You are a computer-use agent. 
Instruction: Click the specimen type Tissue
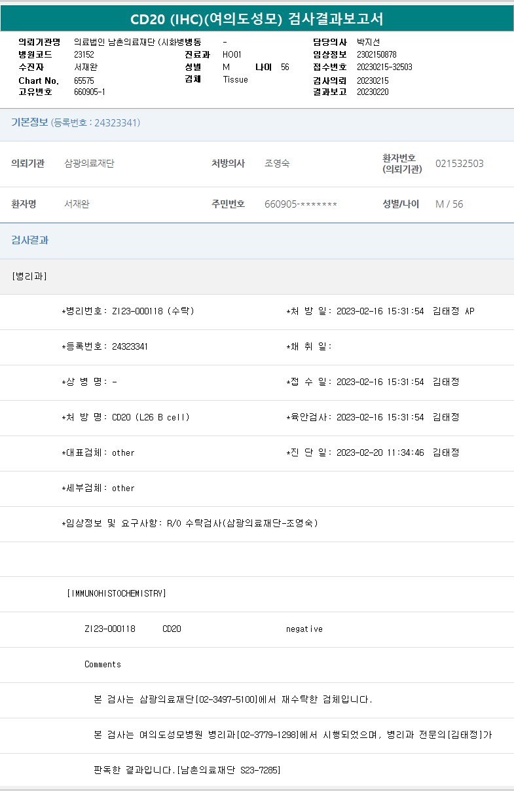(235, 79)
